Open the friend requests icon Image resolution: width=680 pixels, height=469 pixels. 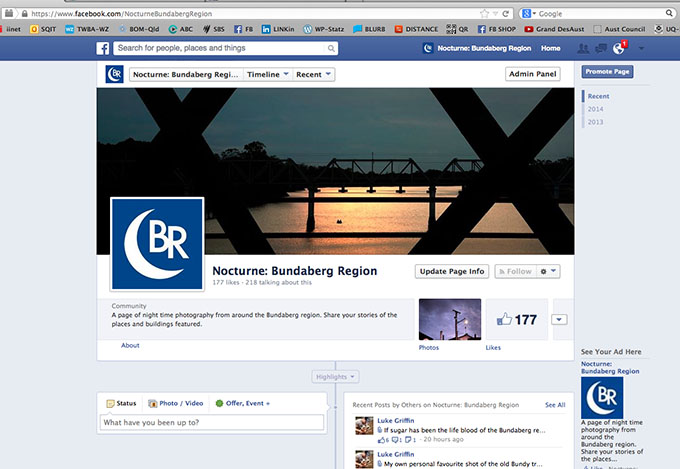[x=583, y=48]
